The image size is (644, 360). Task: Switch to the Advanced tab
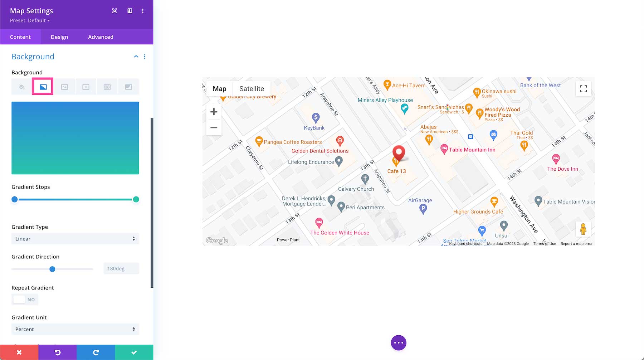(x=101, y=37)
